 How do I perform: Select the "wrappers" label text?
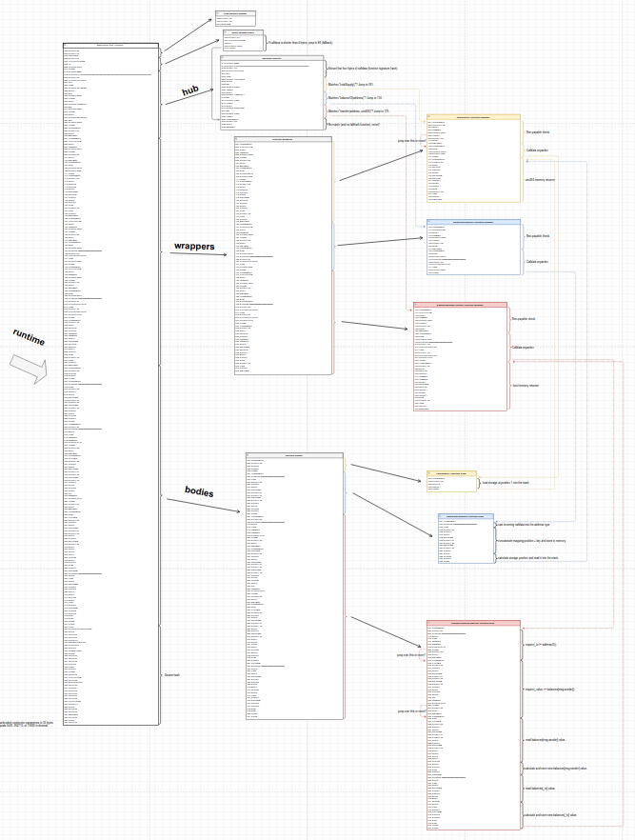[194, 246]
